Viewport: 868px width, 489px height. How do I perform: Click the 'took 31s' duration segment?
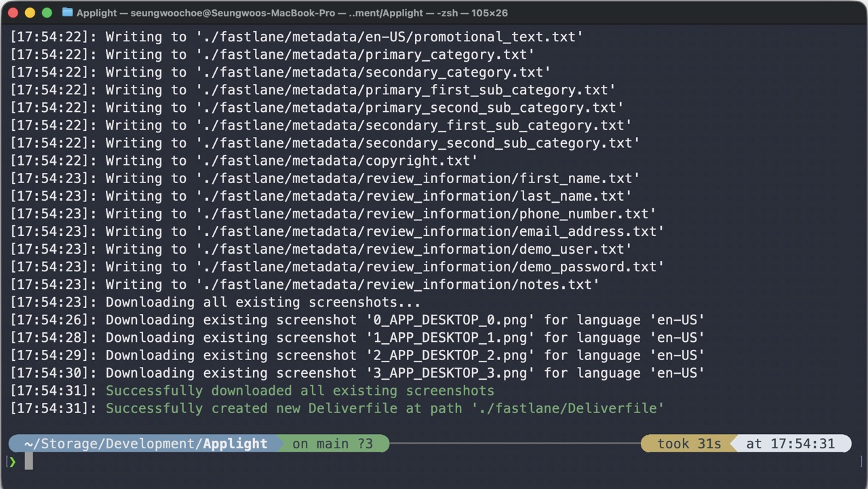click(688, 444)
